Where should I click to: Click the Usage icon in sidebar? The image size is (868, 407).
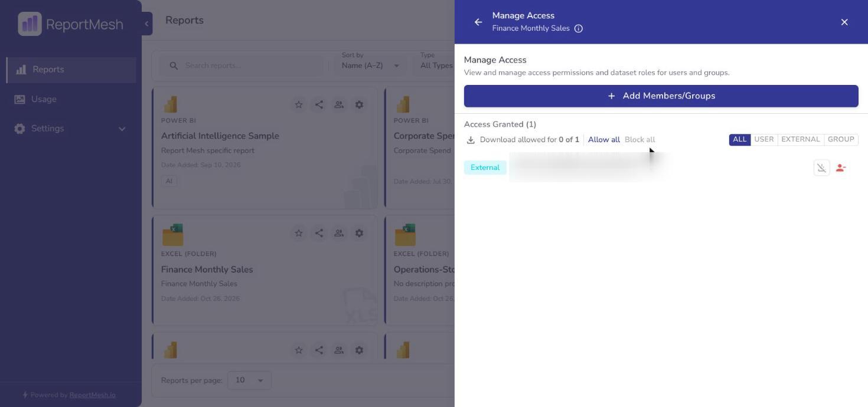[20, 99]
